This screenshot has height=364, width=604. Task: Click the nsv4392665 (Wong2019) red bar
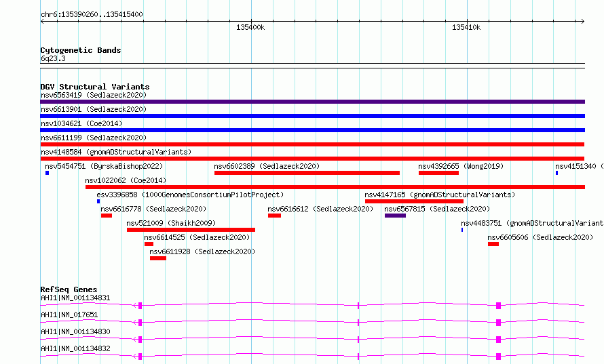coord(438,173)
